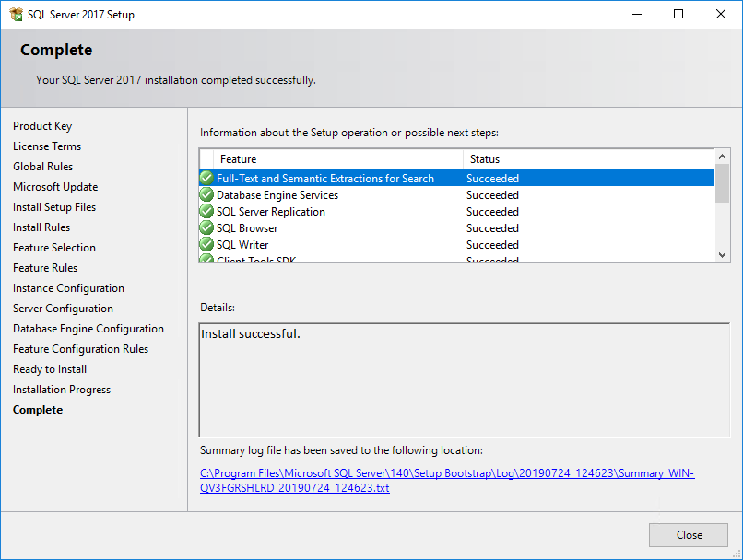
Task: Click Succeeded status for Database Engine Services
Action: 492,194
